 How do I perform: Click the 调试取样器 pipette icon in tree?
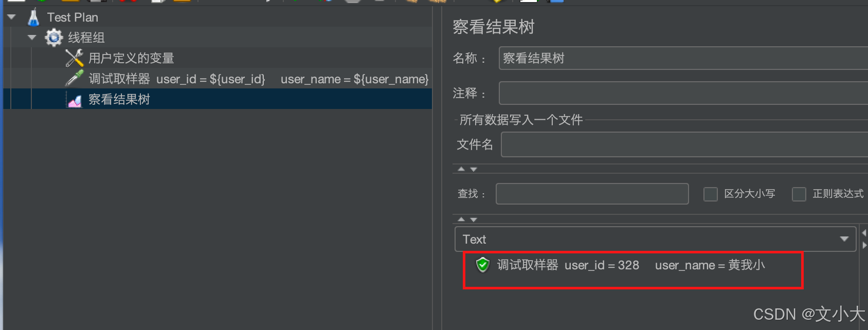(x=74, y=78)
